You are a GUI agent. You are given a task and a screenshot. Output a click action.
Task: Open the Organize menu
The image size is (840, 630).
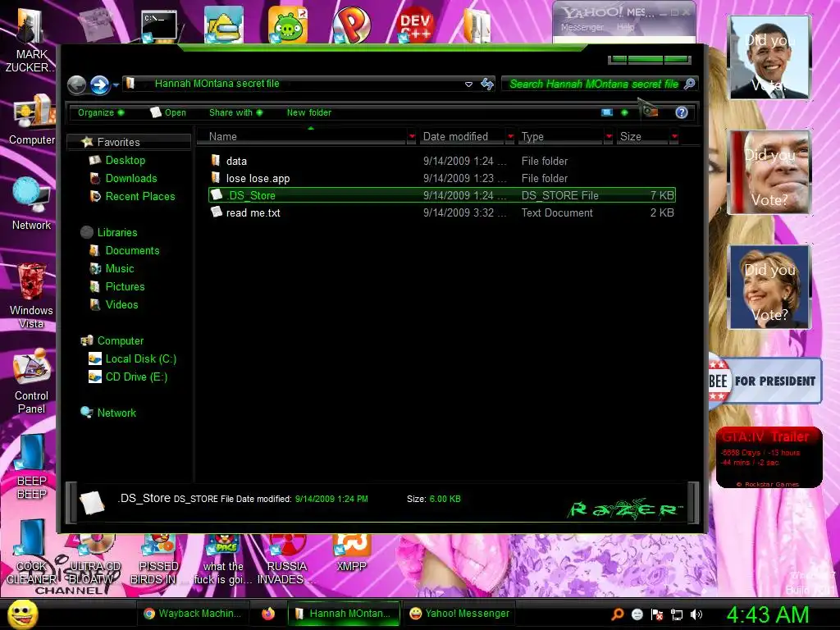pos(101,112)
